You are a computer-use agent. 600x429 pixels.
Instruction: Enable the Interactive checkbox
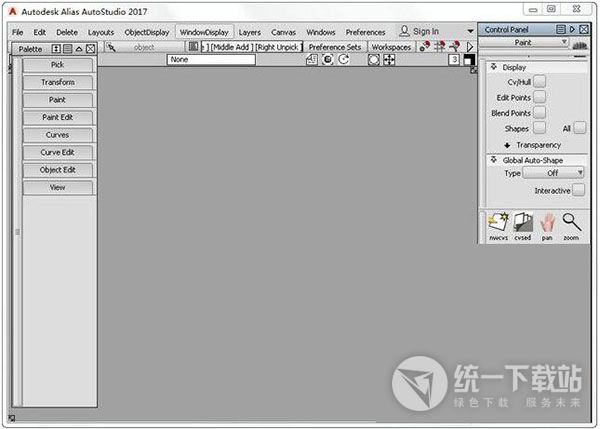(579, 190)
